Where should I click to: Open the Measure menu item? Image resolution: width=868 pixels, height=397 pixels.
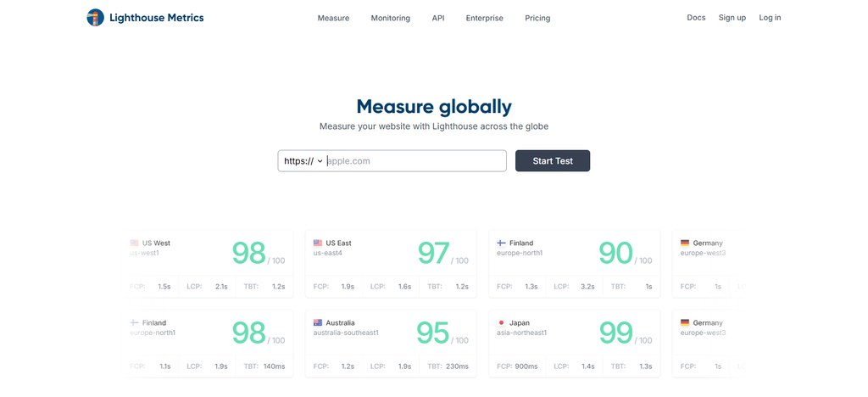pos(333,19)
